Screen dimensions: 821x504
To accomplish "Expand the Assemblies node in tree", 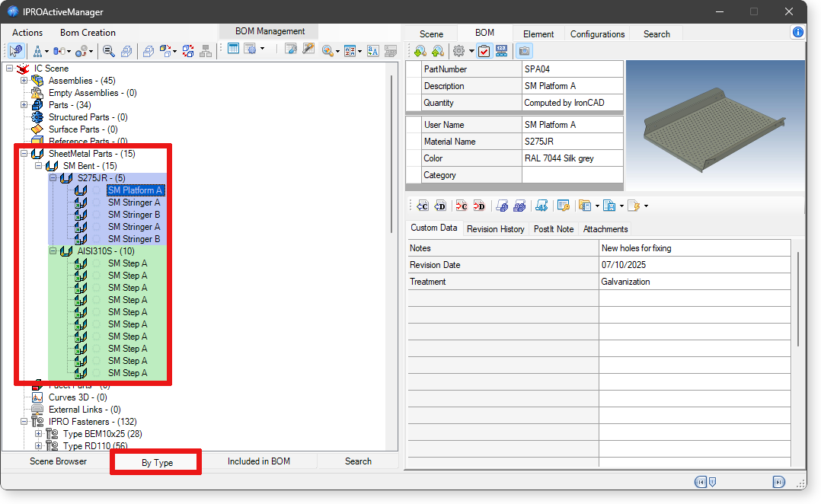I will (24, 81).
